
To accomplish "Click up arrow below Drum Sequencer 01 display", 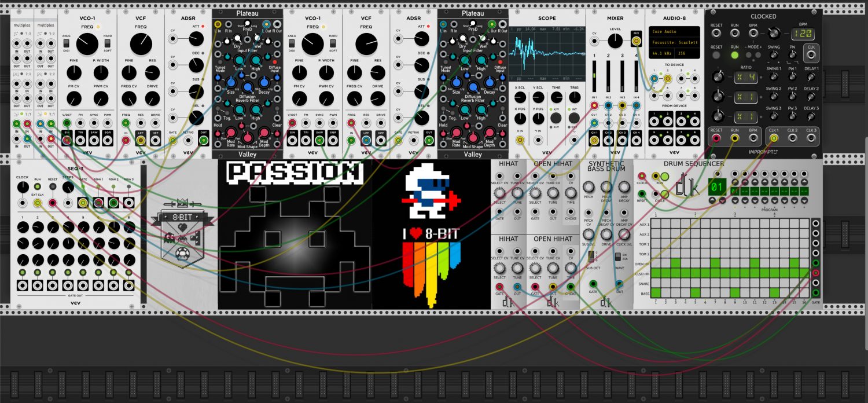I will (x=713, y=201).
